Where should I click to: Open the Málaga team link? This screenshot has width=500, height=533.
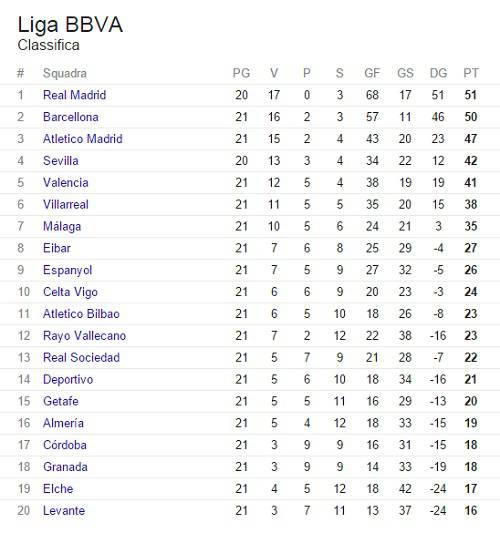(62, 226)
